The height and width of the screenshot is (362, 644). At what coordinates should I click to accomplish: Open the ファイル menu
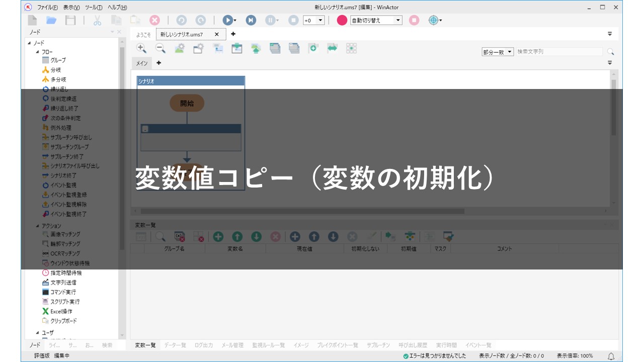point(47,7)
